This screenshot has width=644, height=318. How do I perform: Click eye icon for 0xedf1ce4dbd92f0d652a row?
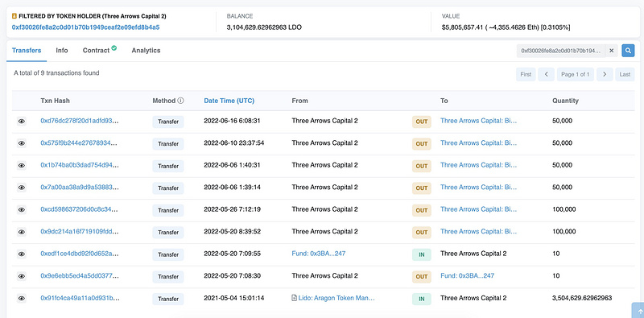22,254
